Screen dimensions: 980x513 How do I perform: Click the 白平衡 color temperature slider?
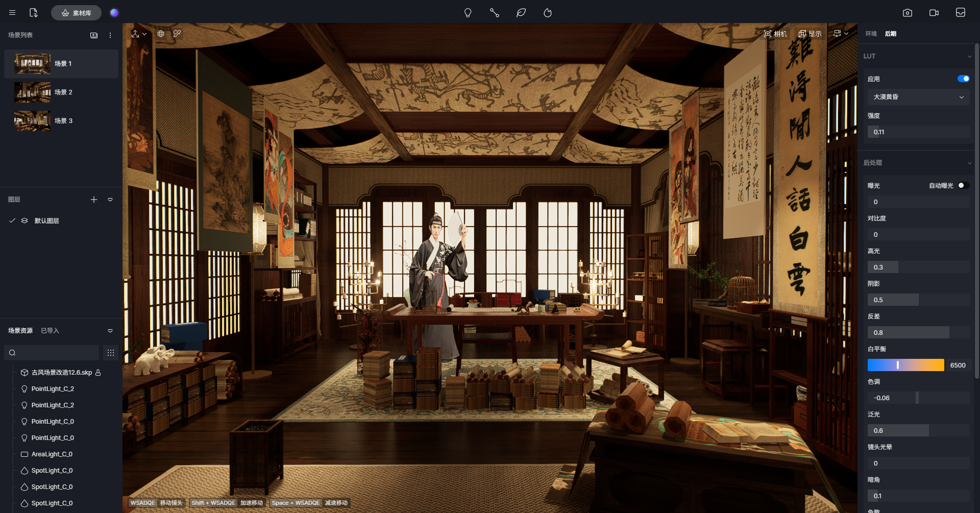point(905,365)
